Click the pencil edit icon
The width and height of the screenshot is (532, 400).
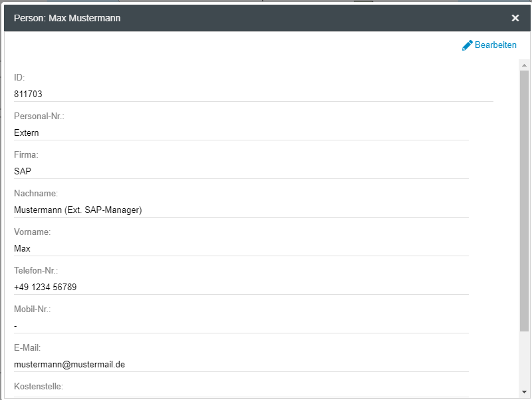(467, 45)
